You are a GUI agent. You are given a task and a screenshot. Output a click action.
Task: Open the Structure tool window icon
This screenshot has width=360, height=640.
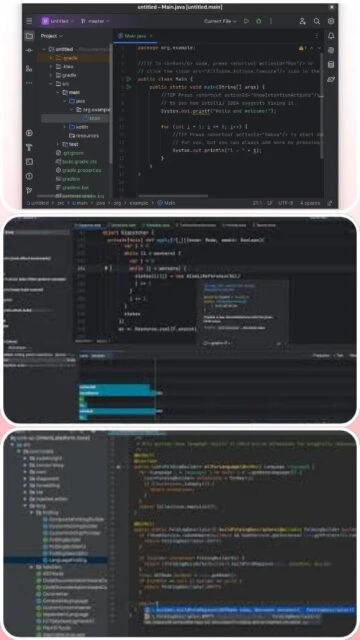[x=29, y=68]
